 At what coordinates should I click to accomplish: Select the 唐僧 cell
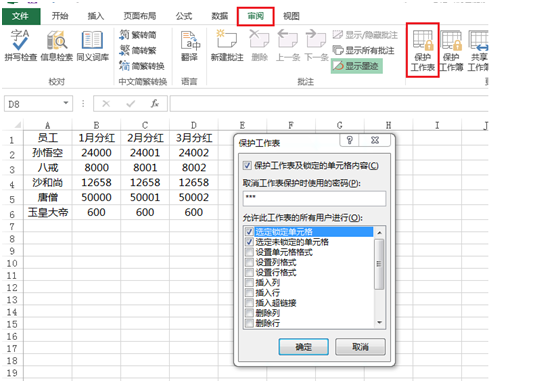[x=48, y=197]
